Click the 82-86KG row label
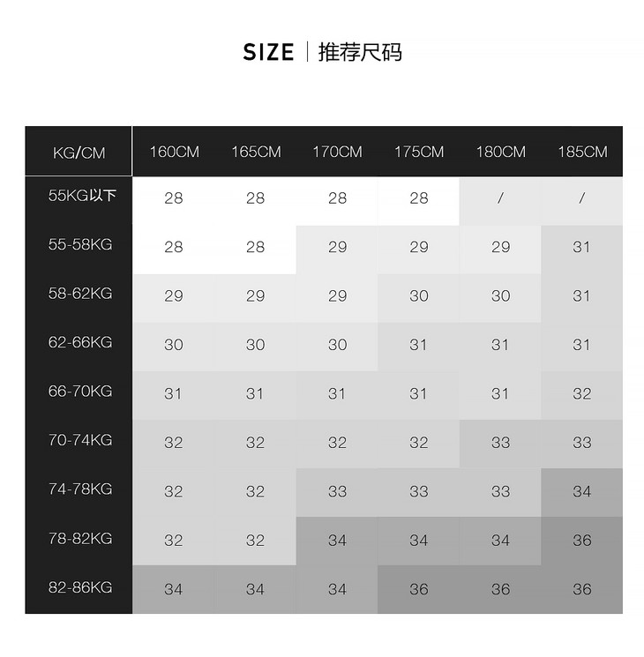This screenshot has width=644, height=657. [x=80, y=586]
